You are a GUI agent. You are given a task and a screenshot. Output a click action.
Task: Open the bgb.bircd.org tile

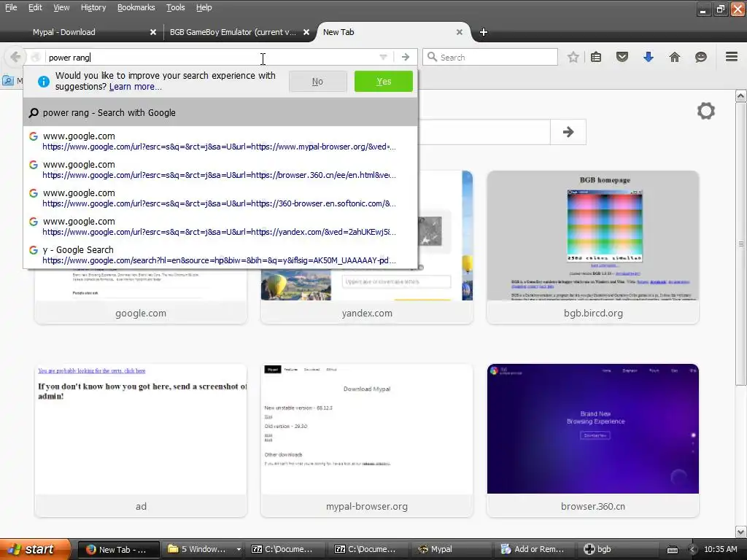(x=593, y=247)
